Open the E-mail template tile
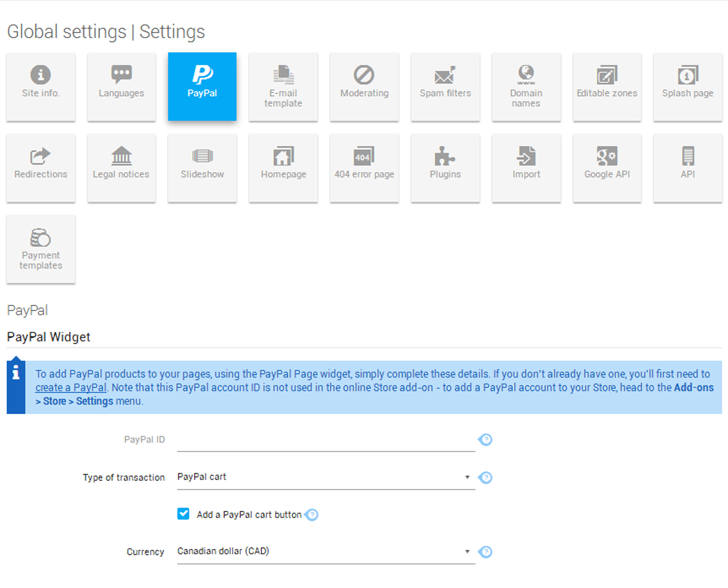Viewport: 728px width, 588px height. pyautogui.click(x=283, y=87)
